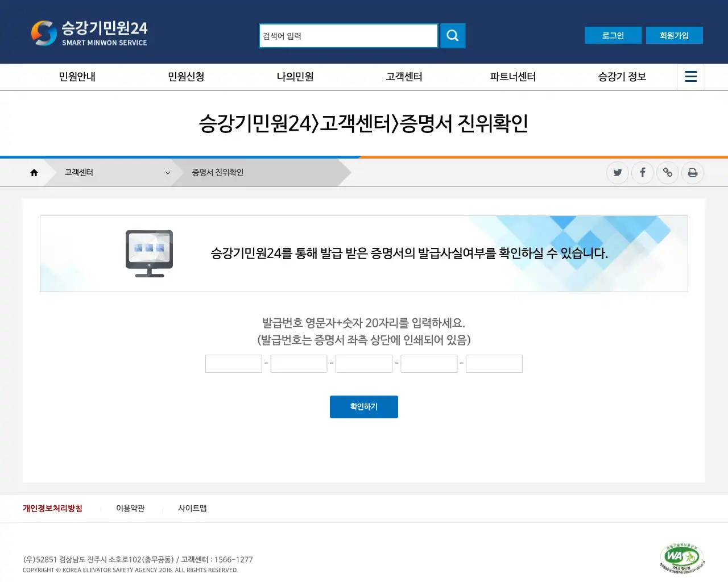Click the 회원가입 button
The image size is (728, 582).
point(675,35)
